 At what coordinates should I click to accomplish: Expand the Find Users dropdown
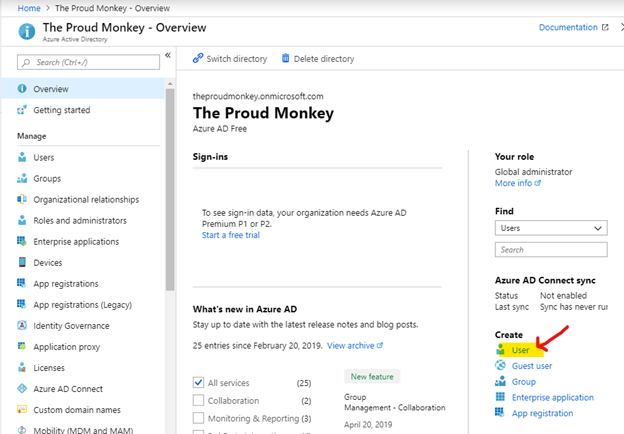(x=551, y=228)
